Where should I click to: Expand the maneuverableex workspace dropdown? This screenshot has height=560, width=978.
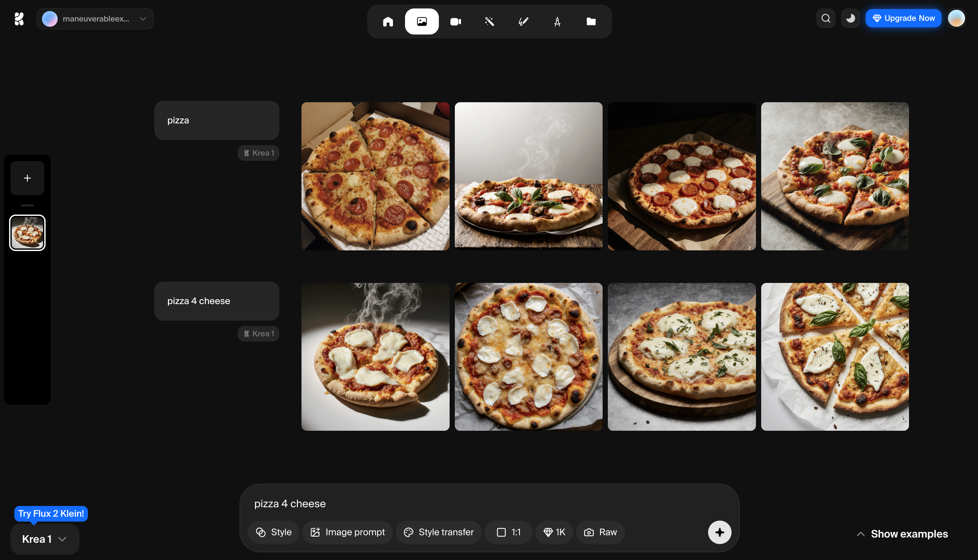[x=95, y=19]
